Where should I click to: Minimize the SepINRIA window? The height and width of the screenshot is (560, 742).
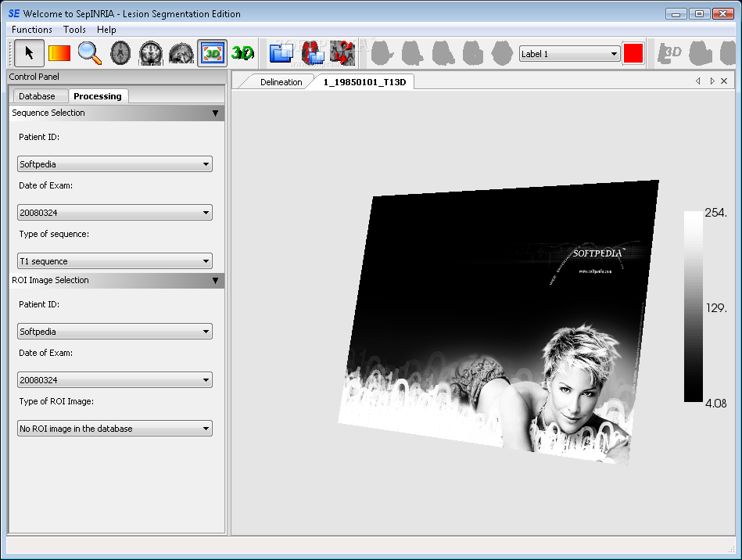tap(676, 14)
